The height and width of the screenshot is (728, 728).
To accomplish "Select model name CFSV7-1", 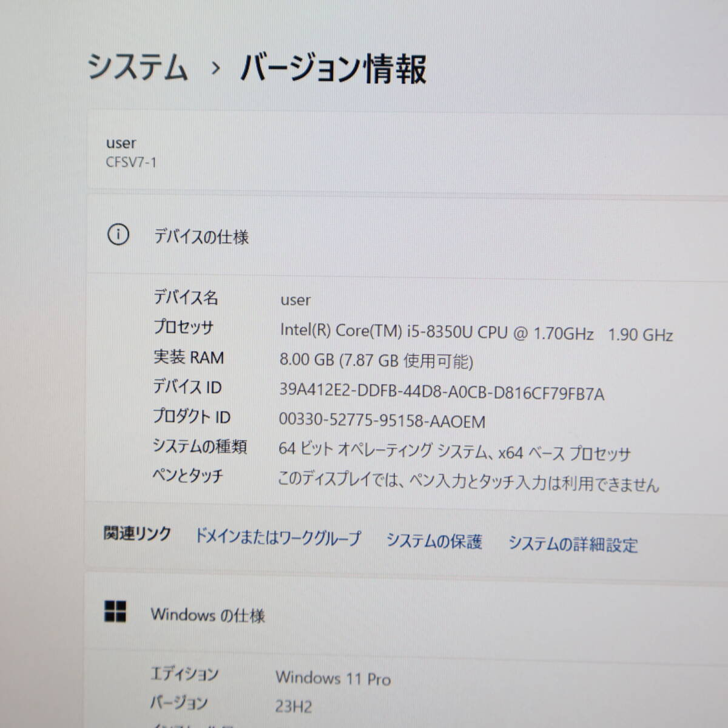I will coord(131,162).
